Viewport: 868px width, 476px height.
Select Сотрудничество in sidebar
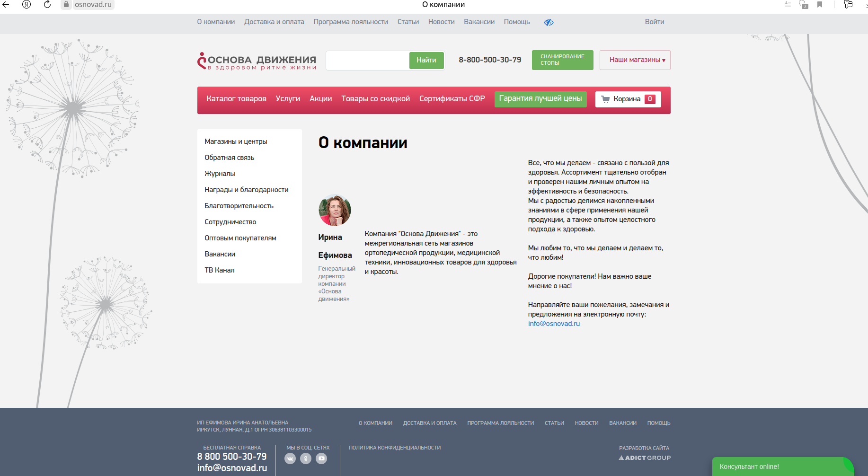pos(230,222)
